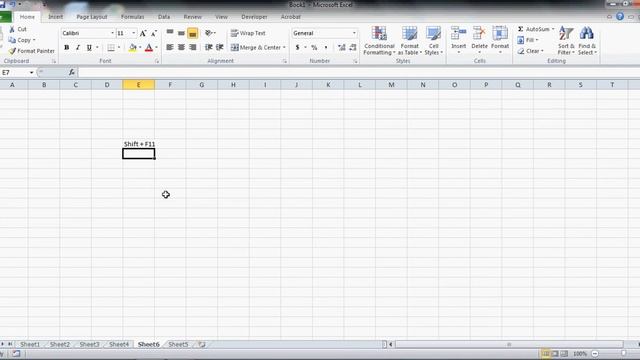Open the Fill Color dropdown arrow

pyautogui.click(x=140, y=48)
